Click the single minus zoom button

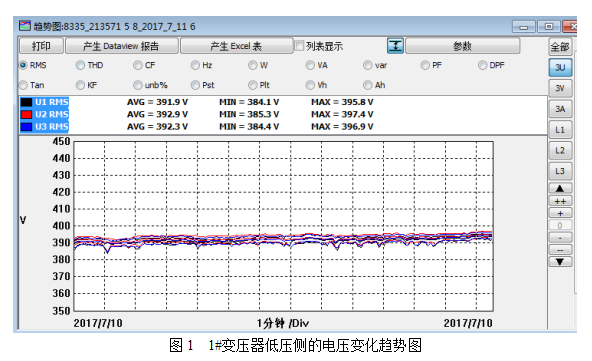(560, 238)
